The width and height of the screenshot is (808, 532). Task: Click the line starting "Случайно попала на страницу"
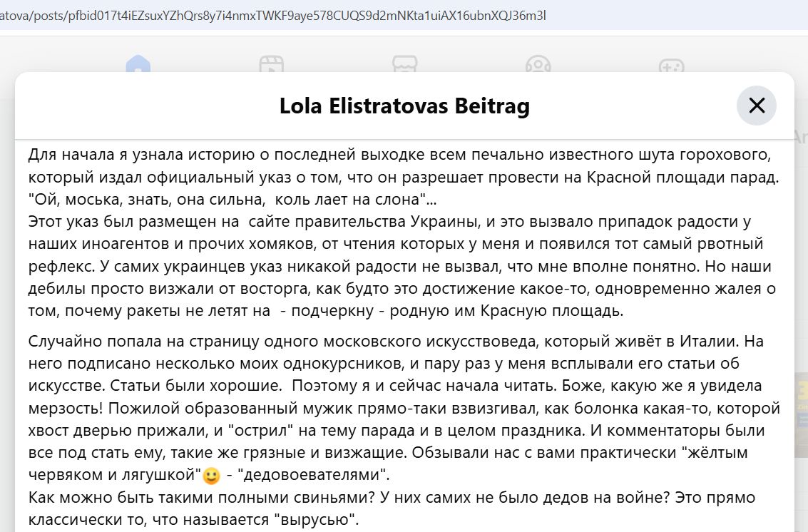[x=396, y=342]
